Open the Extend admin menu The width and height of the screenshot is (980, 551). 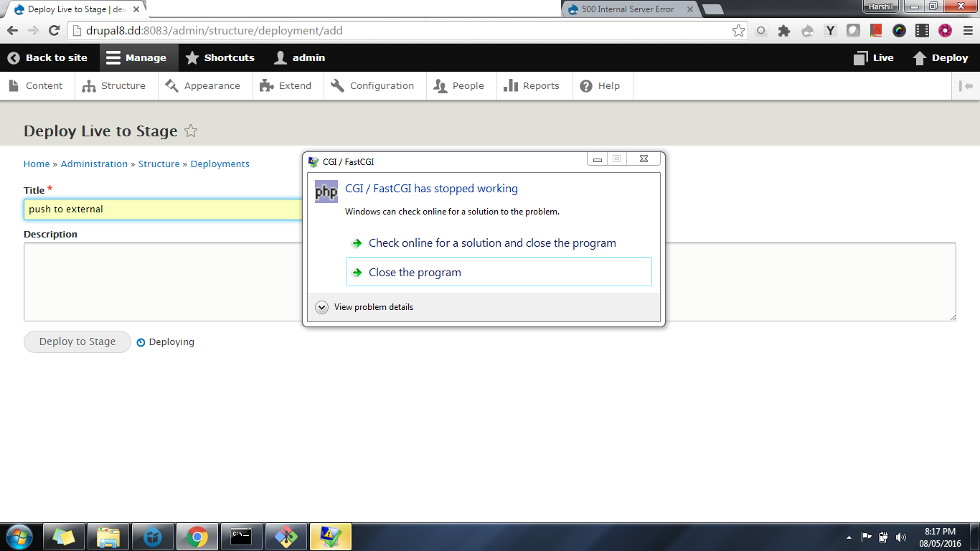(286, 85)
